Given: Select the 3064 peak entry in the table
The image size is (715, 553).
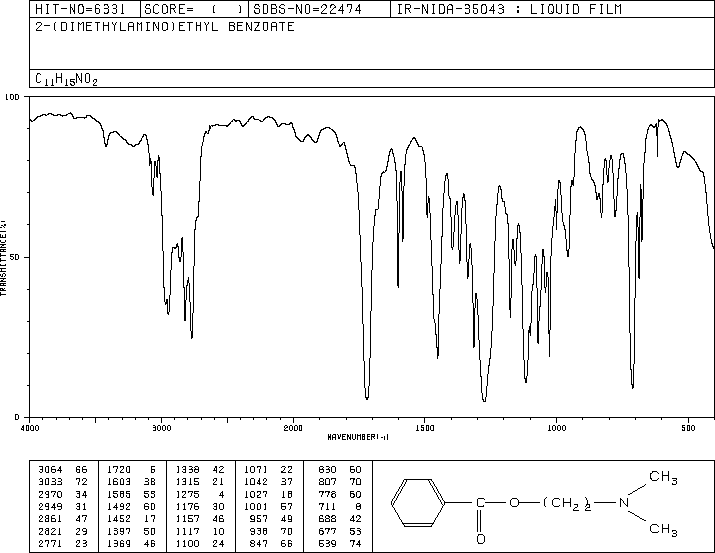Looking at the screenshot, I should [63, 470].
